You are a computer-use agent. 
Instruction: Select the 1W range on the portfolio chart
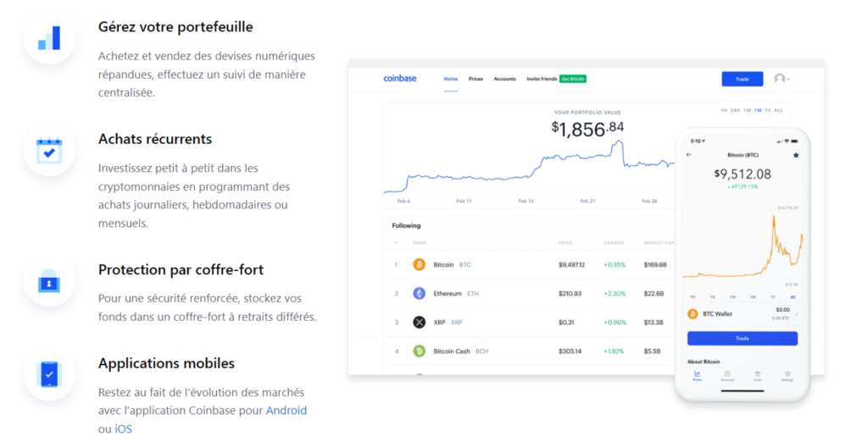coord(747,111)
